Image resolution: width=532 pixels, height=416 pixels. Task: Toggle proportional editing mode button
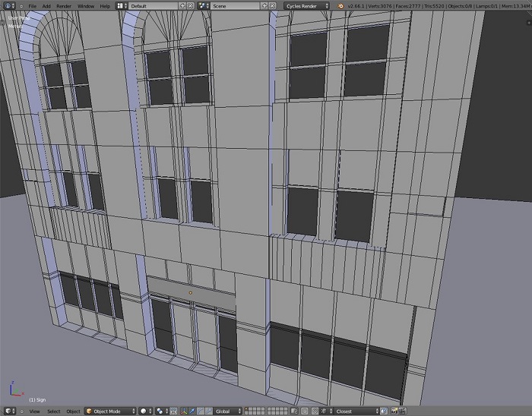[x=305, y=411]
